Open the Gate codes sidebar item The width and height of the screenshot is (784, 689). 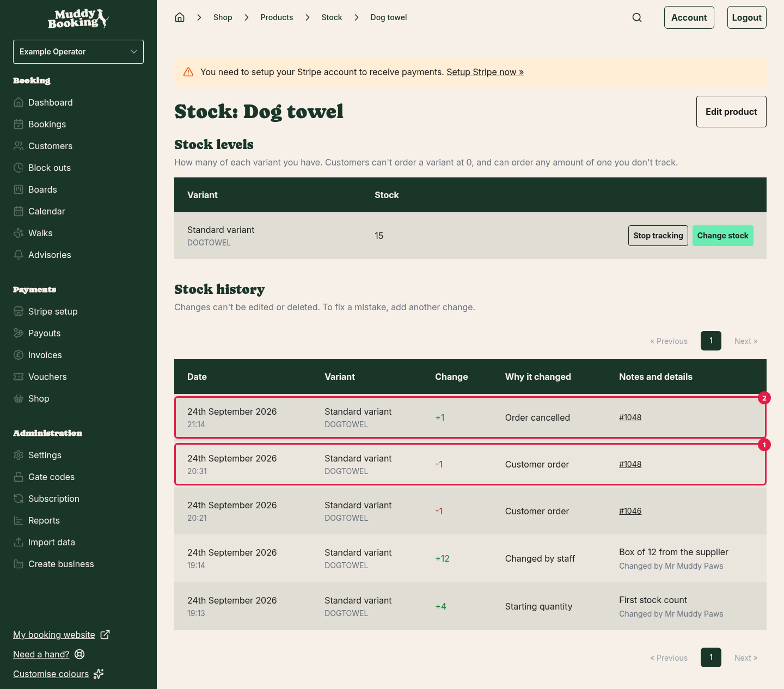click(x=51, y=477)
